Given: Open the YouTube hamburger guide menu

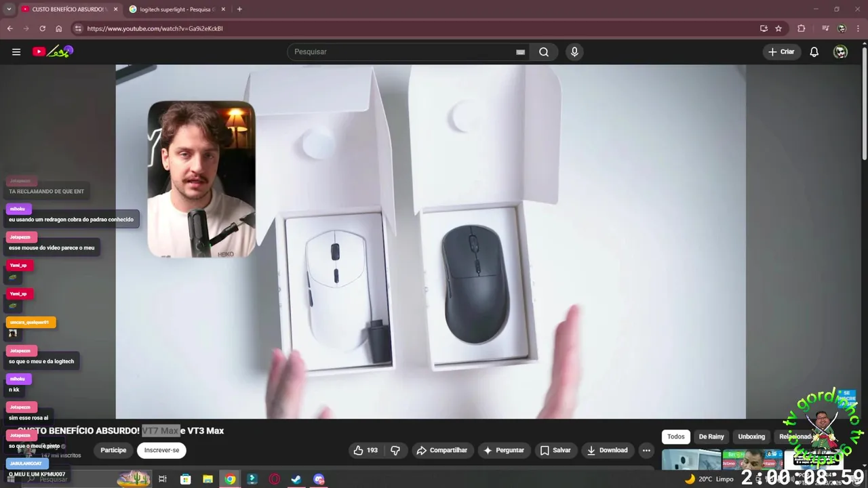Looking at the screenshot, I should [16, 52].
